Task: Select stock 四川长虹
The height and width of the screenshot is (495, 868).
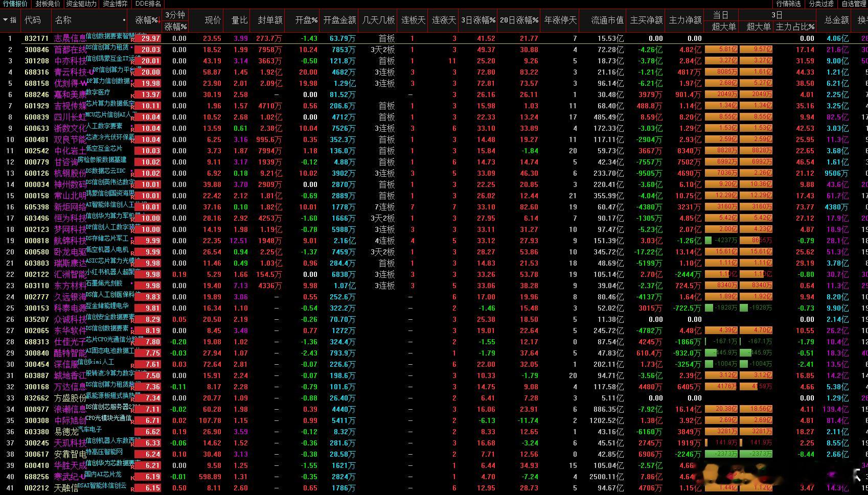Action: (x=70, y=117)
